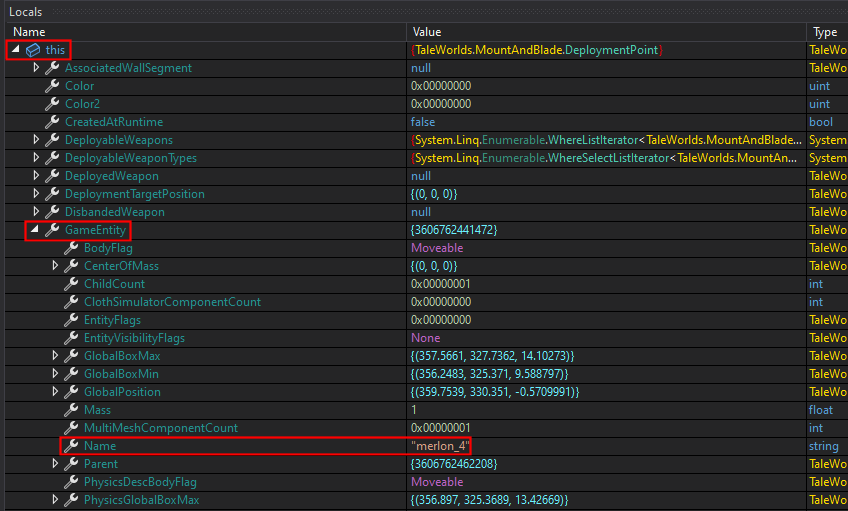Screen dimensions: 848x511
Task: Select the Locals panel title
Action: tap(25, 11)
